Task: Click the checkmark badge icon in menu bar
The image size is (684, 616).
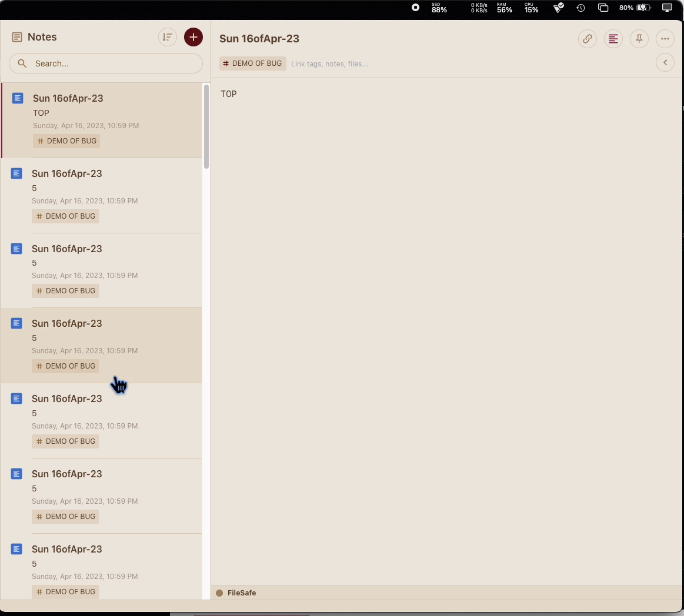Action: pos(558,8)
